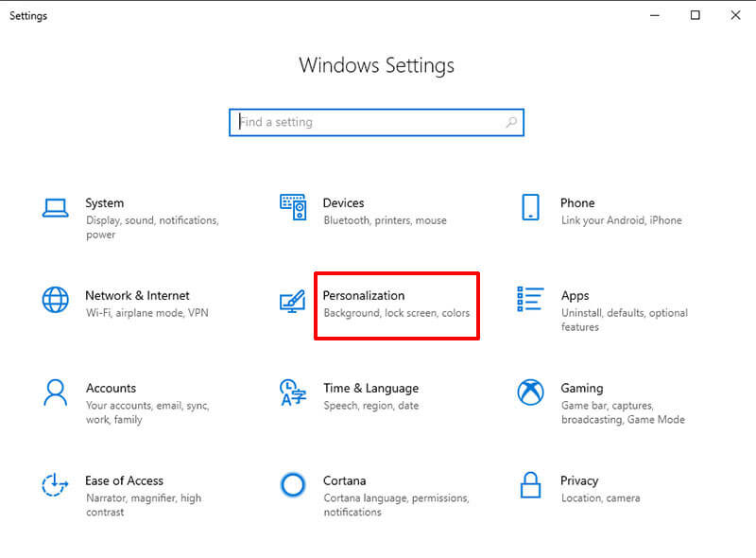Open the Gaming Xbox icon
This screenshot has width=756, height=558.
pyautogui.click(x=530, y=392)
